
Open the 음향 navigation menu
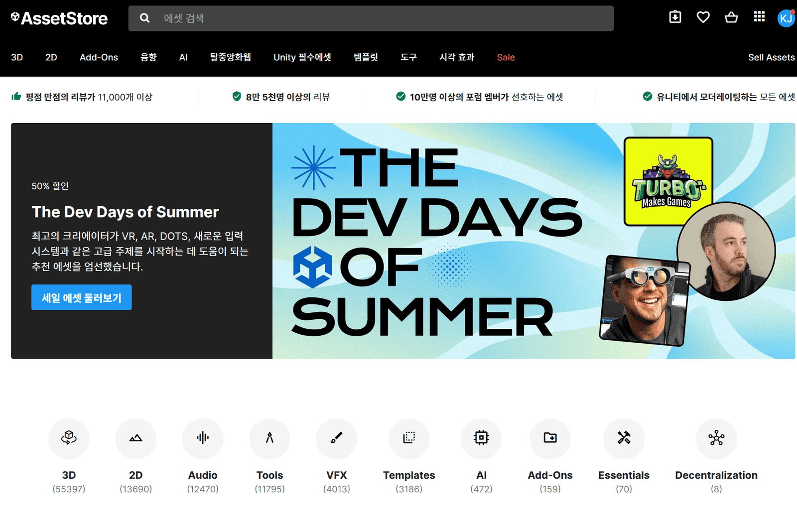tap(148, 57)
